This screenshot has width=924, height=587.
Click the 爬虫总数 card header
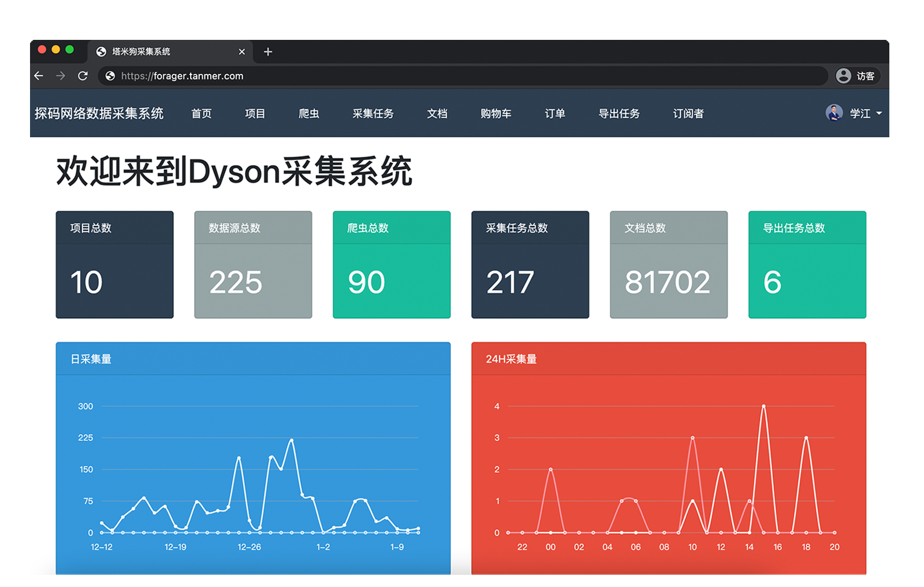(392, 228)
